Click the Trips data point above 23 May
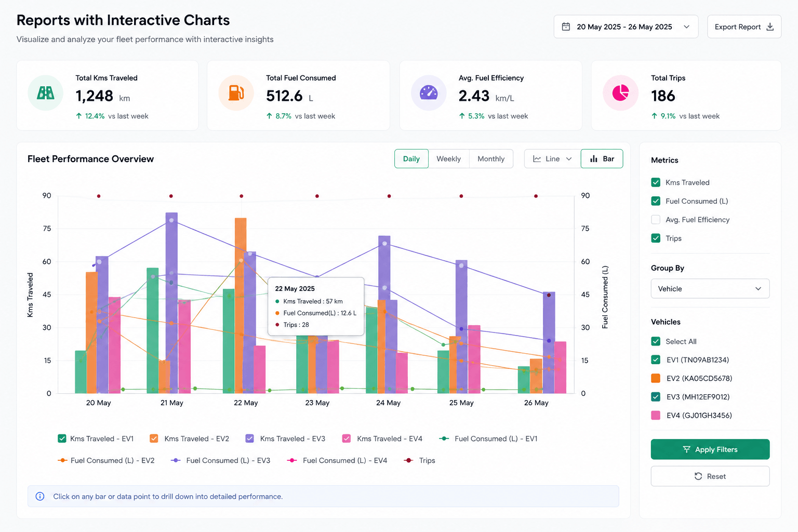The image size is (798, 532). click(317, 196)
